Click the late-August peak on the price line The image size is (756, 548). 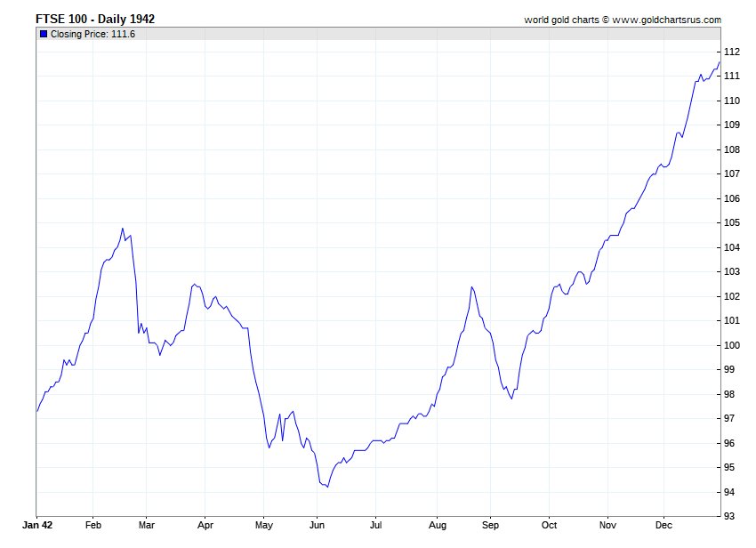tap(471, 286)
